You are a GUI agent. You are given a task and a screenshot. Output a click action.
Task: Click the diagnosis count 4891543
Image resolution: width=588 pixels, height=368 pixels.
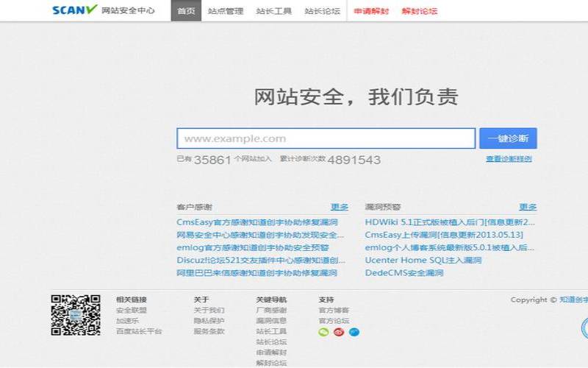click(354, 160)
